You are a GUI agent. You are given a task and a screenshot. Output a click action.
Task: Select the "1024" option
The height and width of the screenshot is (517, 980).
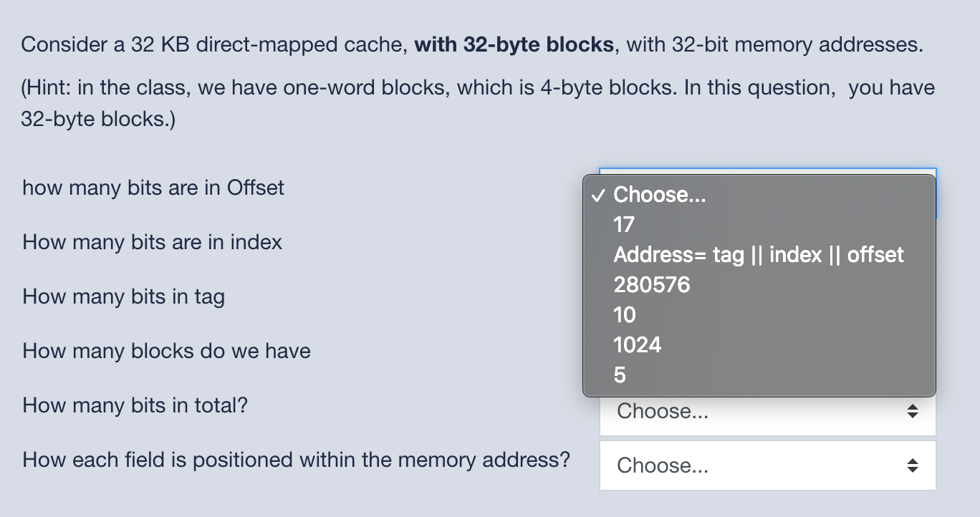click(x=636, y=344)
